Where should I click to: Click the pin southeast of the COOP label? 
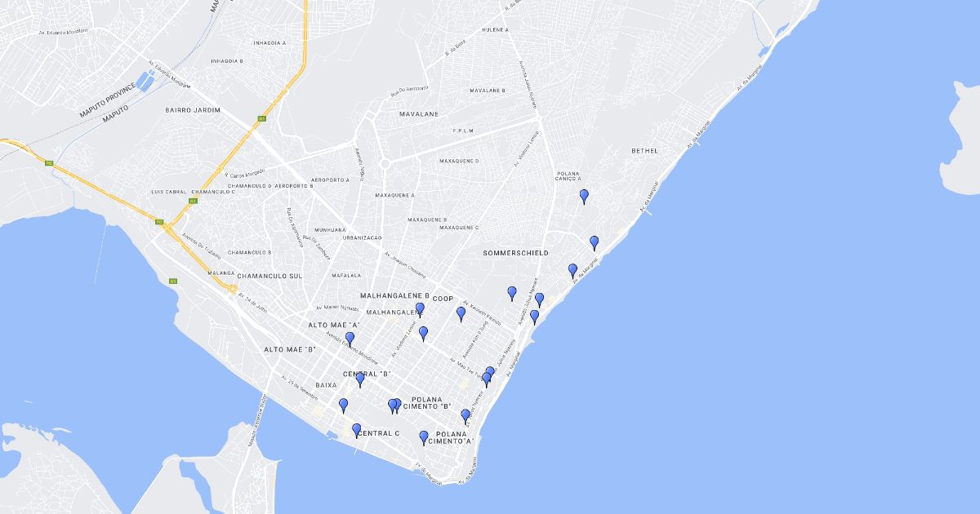461,313
